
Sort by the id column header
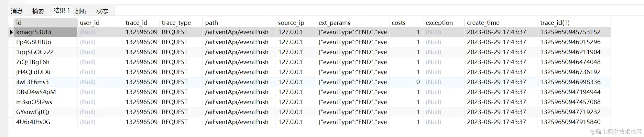click(x=46, y=23)
